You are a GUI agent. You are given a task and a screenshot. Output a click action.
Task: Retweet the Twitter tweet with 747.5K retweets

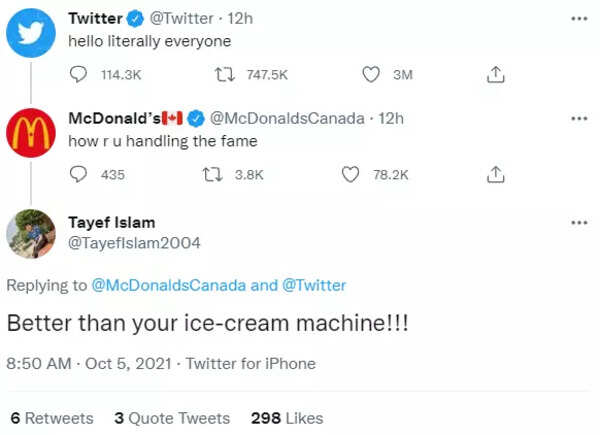tap(225, 74)
